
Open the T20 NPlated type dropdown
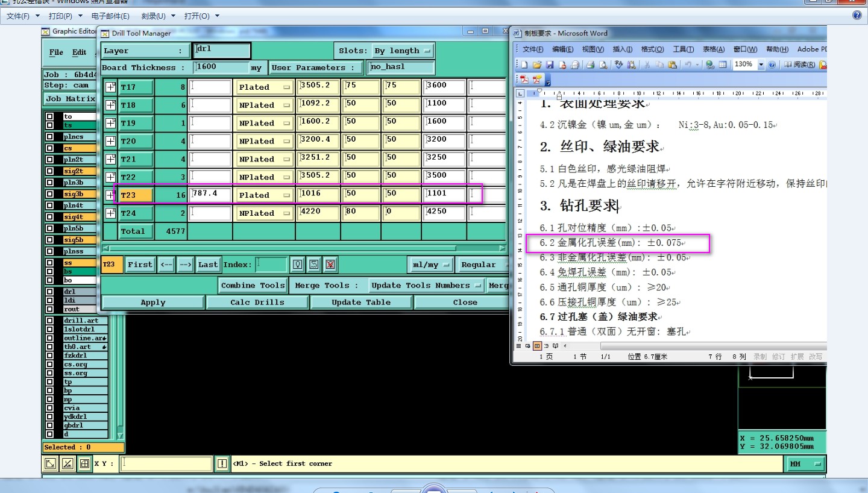click(264, 141)
